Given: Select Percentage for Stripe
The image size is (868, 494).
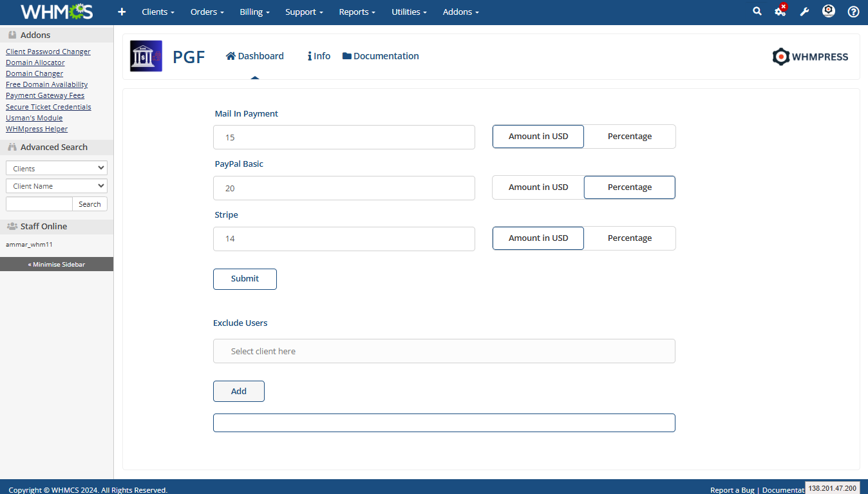Looking at the screenshot, I should click(x=629, y=238).
